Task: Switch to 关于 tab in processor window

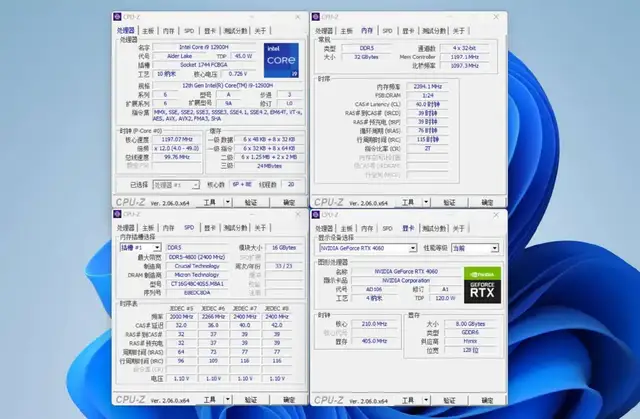Action: [260, 31]
